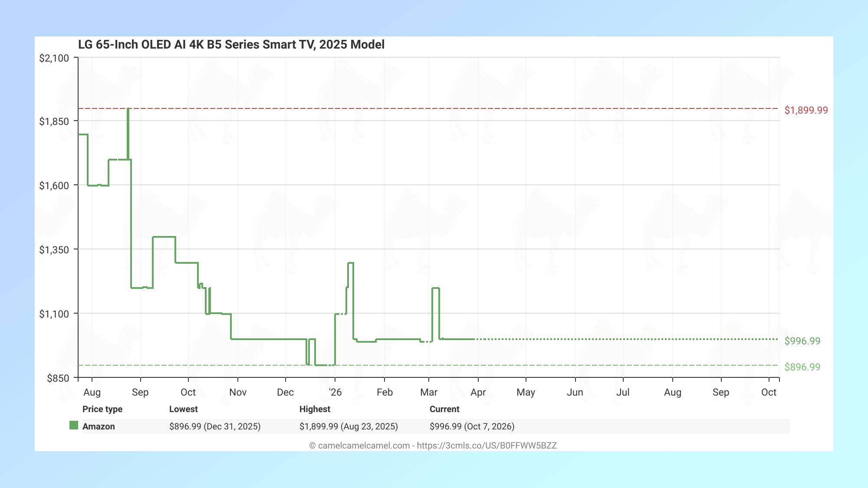Click the 'Jul' x-axis label
The image size is (868, 488).
click(623, 392)
